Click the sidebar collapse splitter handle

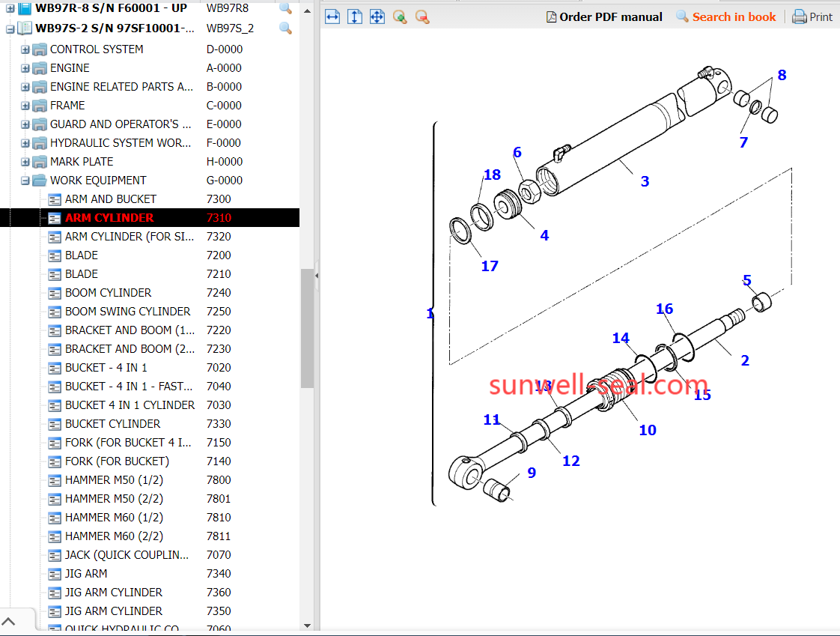pos(316,276)
